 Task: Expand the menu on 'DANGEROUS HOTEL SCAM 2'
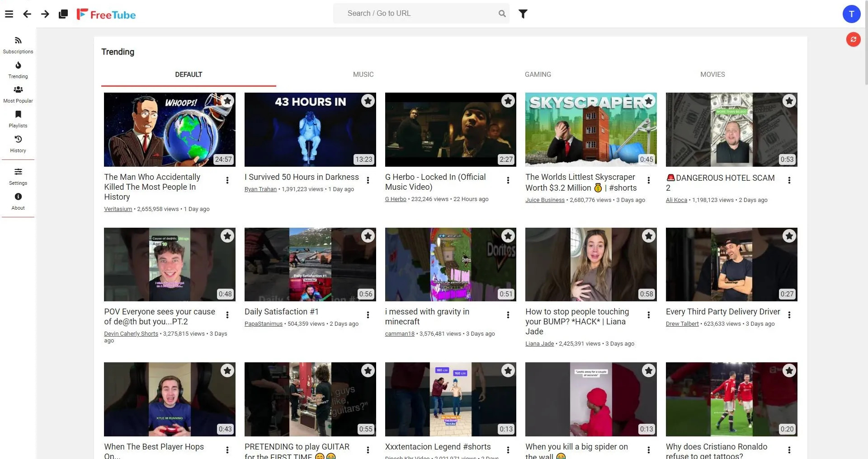point(789,180)
